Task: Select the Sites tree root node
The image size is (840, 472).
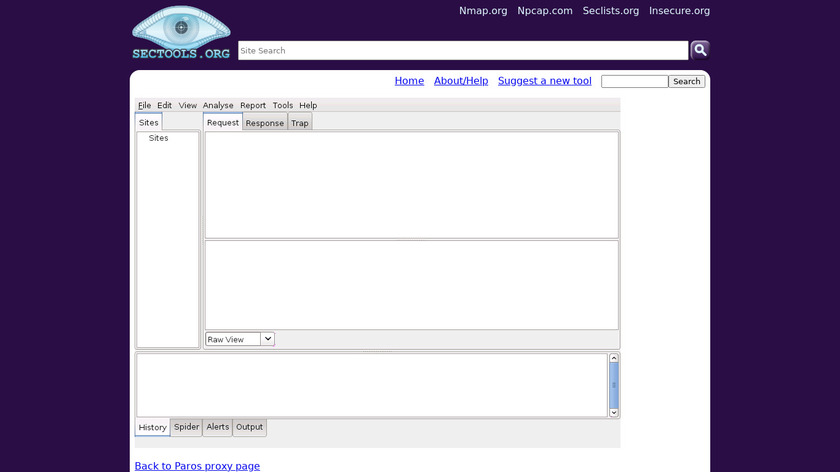Action: point(159,138)
